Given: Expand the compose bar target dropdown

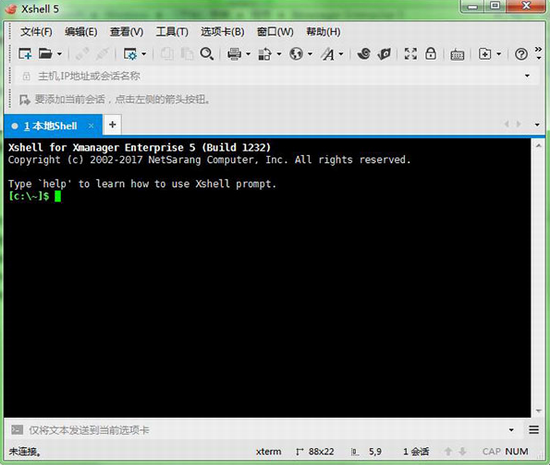Looking at the screenshot, I should point(511,430).
